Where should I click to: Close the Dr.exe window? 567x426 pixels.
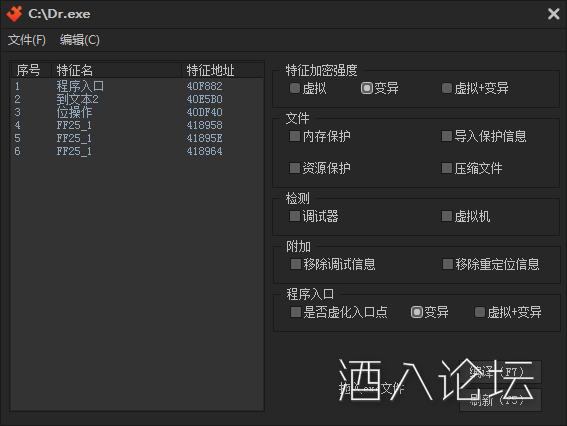tap(553, 14)
